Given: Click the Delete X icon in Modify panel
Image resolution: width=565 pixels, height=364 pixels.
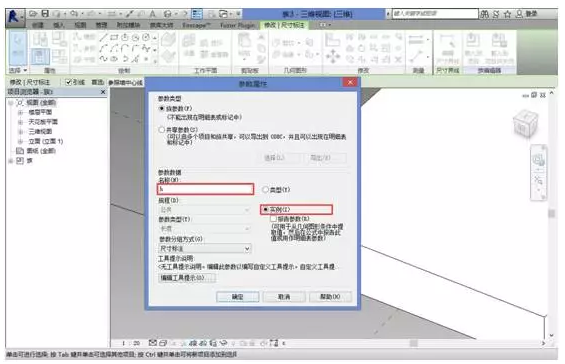Looking at the screenshot, I should pyautogui.click(x=398, y=59).
